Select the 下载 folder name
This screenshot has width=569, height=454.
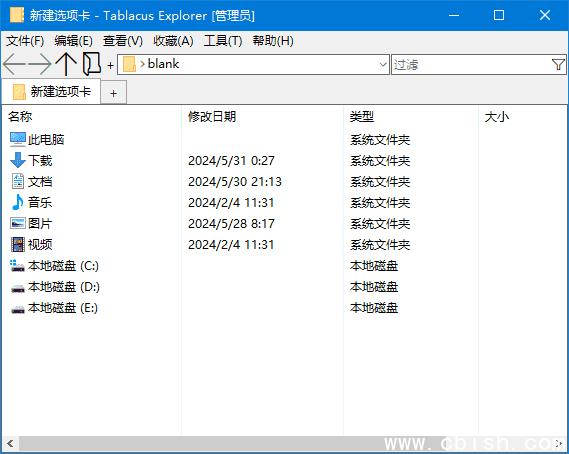[40, 160]
